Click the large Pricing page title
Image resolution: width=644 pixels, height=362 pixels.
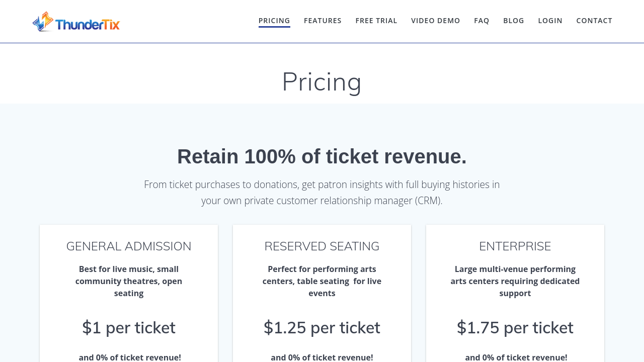tap(322, 81)
